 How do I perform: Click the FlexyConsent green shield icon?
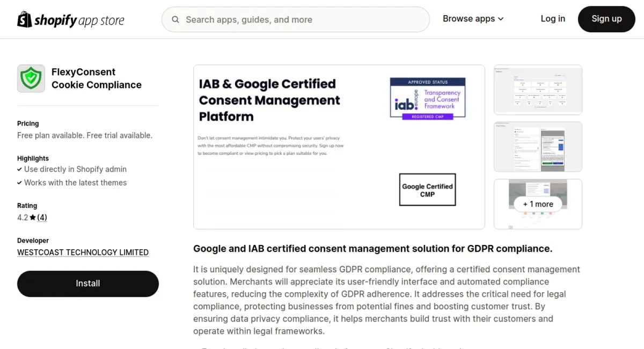[x=31, y=78]
